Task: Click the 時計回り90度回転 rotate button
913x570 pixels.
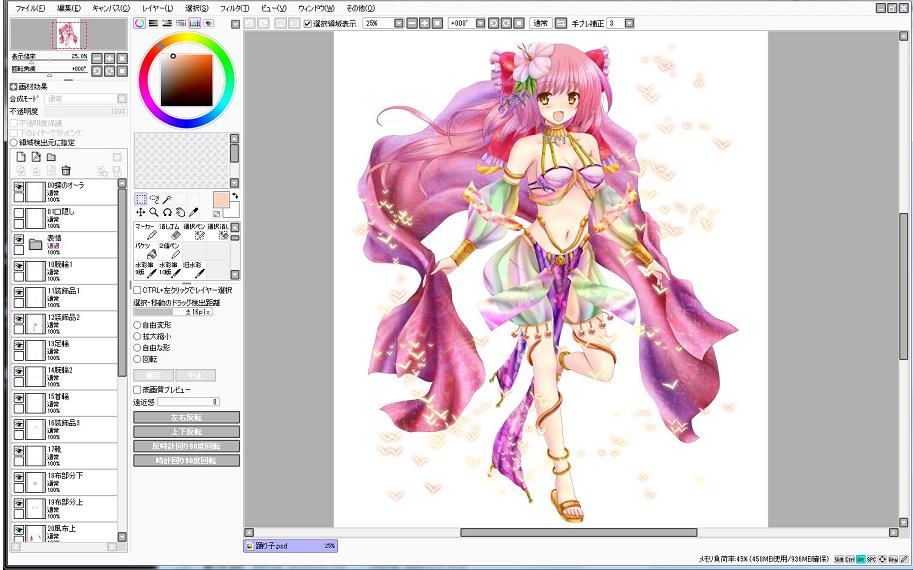Action: click(186, 460)
